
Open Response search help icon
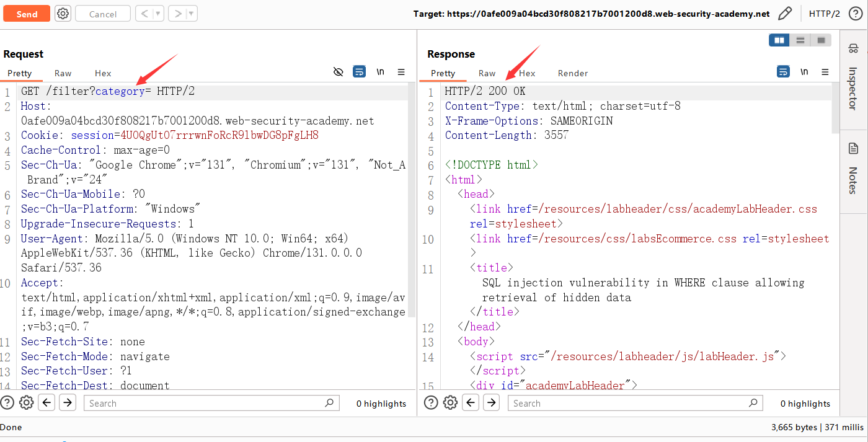point(431,403)
